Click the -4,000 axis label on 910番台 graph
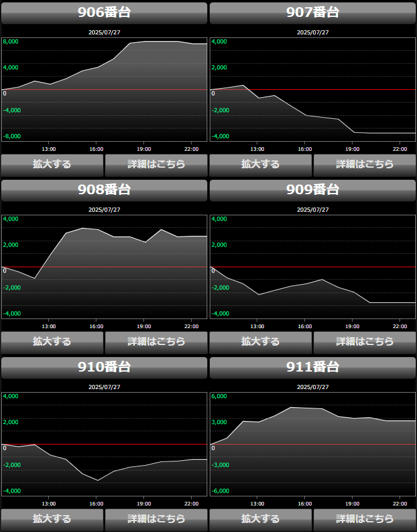 (12, 491)
